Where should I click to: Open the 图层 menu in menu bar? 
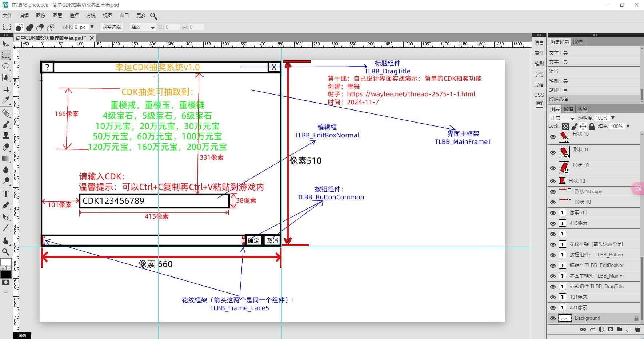(57, 16)
